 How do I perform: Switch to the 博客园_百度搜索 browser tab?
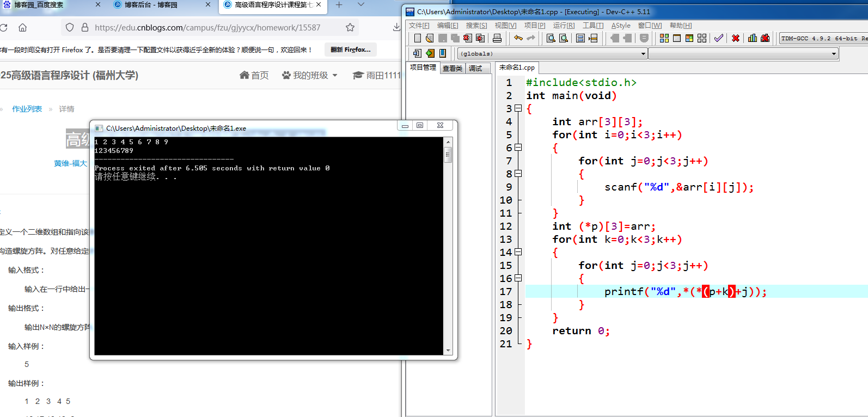[x=51, y=5]
